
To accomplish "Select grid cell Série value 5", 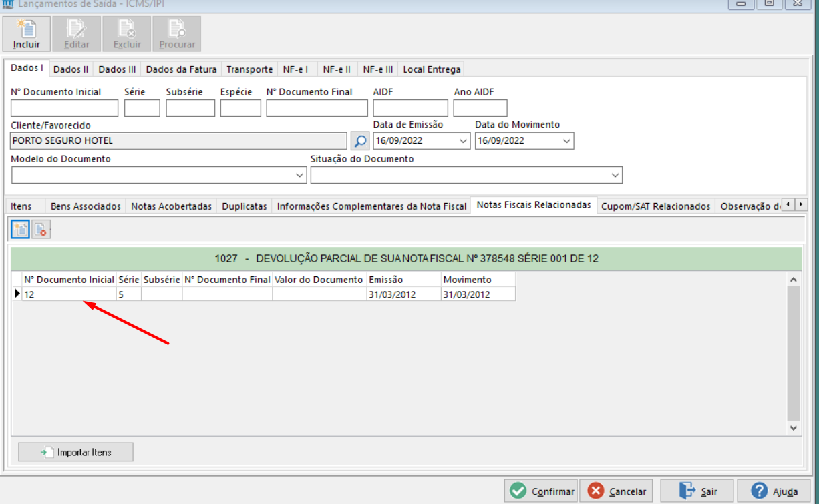I will 129,294.
